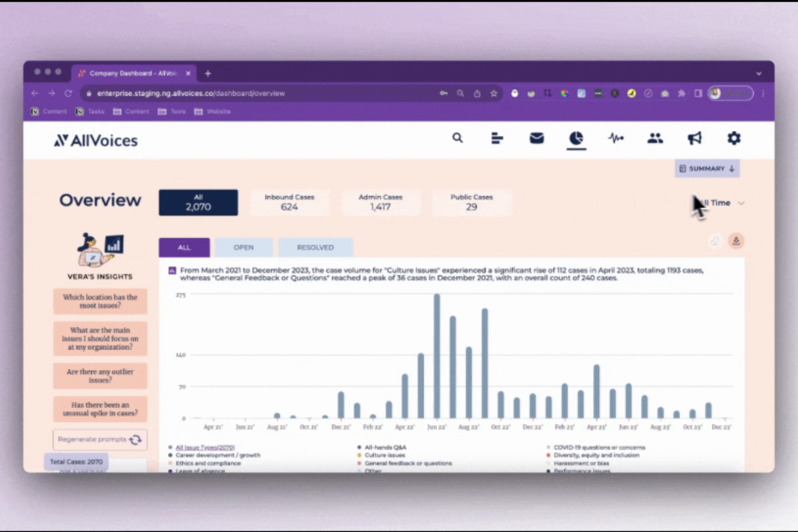Image resolution: width=798 pixels, height=532 pixels.
Task: Expand the browser address bar extensions menu chevron
Action: [759, 73]
